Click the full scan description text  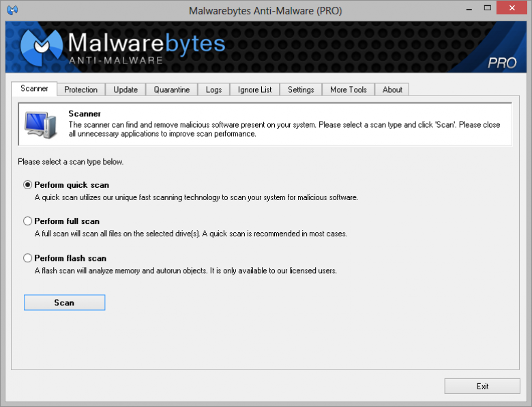(x=191, y=234)
